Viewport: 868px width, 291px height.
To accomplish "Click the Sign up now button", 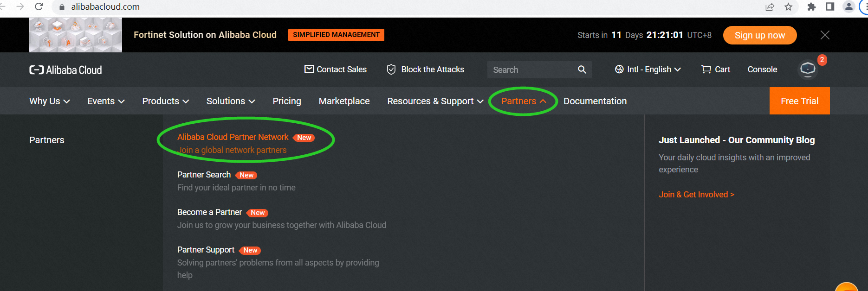I will click(x=760, y=35).
